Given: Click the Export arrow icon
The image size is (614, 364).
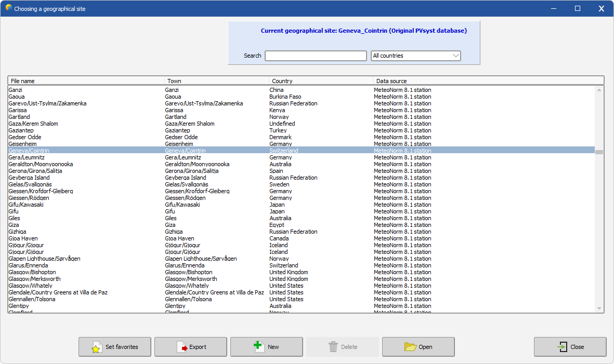Looking at the screenshot, I should 181,347.
